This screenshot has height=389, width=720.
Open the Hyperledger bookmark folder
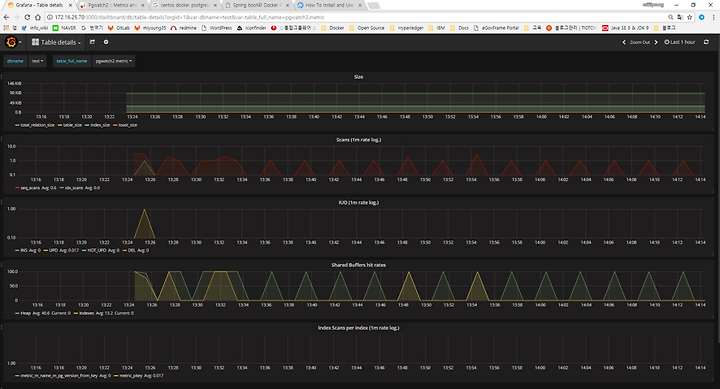pyautogui.click(x=406, y=28)
